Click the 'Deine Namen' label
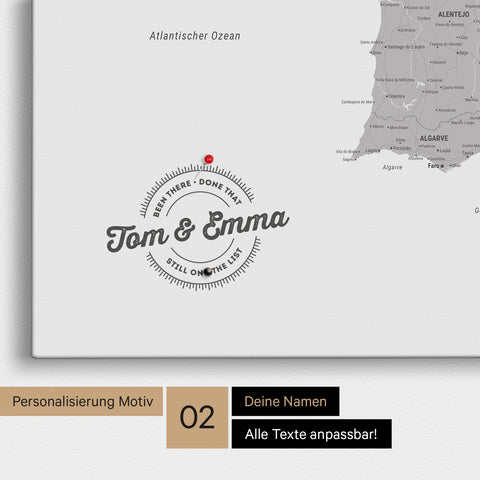 pyautogui.click(x=286, y=401)
